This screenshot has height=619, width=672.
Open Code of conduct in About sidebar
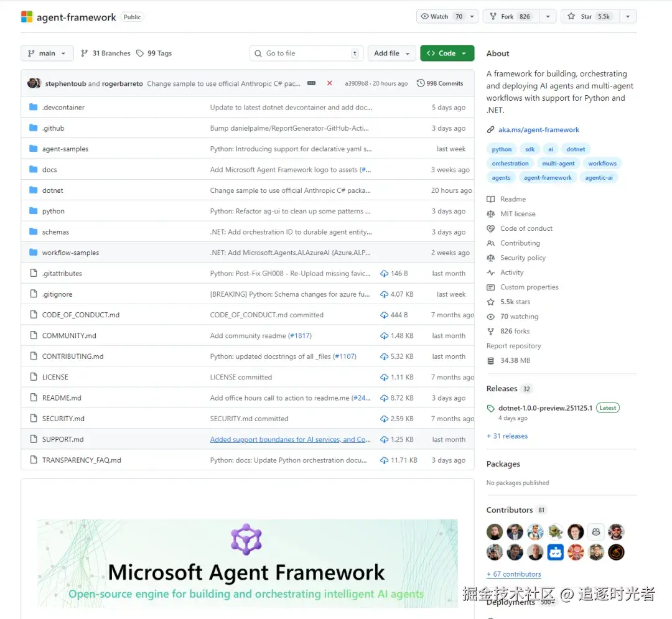[x=526, y=228]
